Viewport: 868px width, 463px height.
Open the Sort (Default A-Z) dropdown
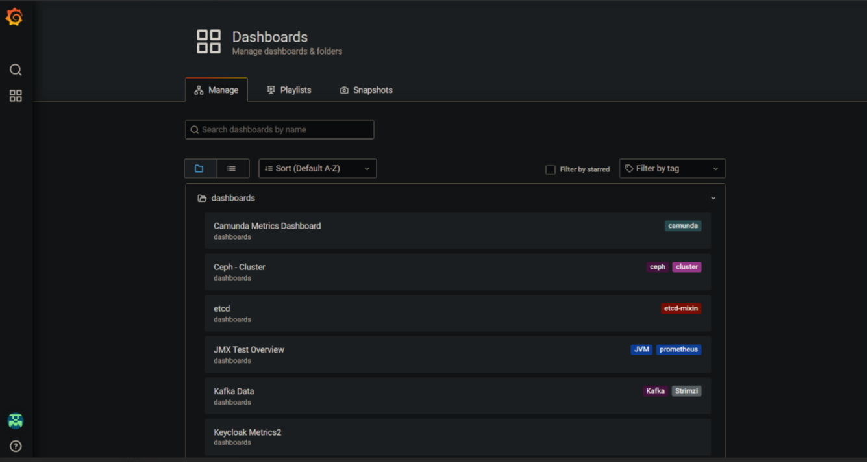(317, 169)
